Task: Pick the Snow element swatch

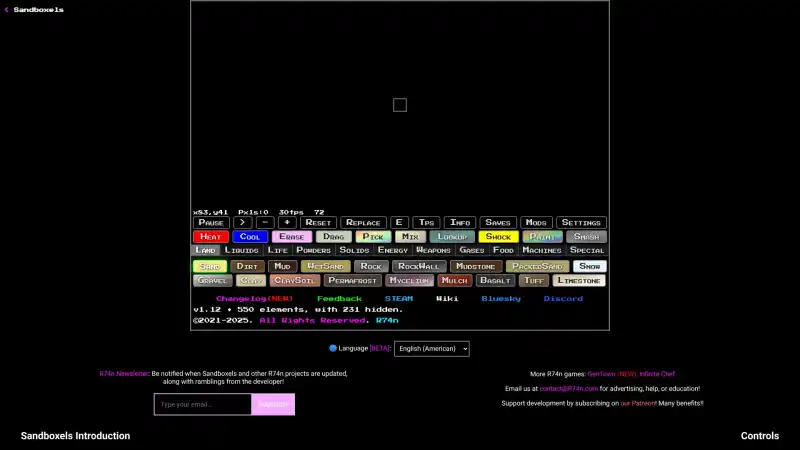Action: tap(590, 267)
